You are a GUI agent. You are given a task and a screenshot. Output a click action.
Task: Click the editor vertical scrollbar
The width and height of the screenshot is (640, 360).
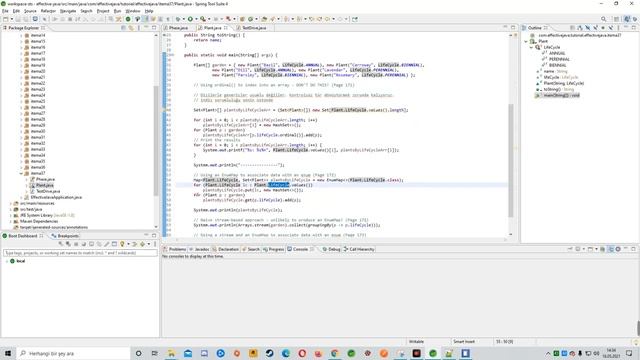[x=511, y=160]
